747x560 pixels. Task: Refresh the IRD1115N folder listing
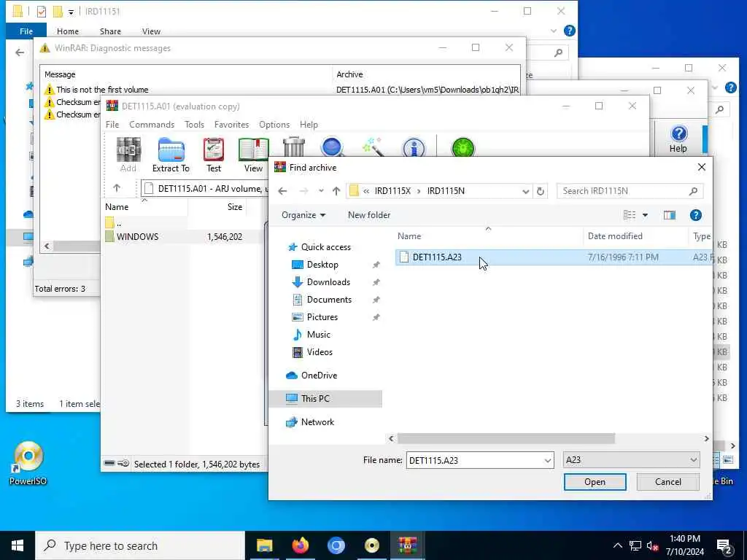tap(541, 191)
